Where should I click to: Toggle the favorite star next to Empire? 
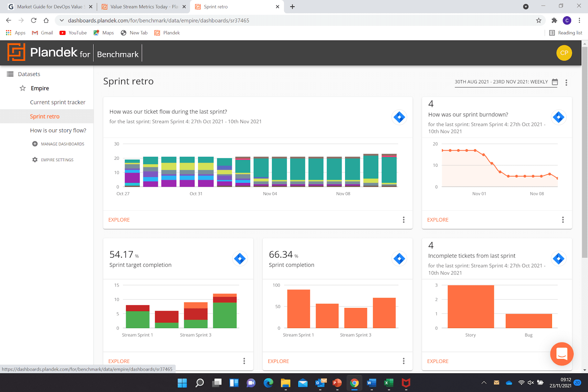(22, 88)
